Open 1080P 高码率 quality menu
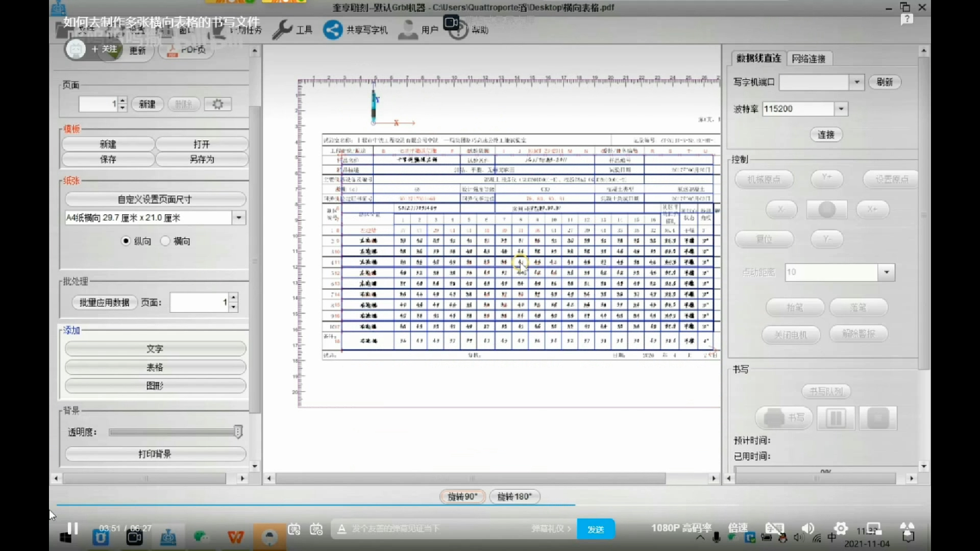 pyautogui.click(x=681, y=528)
